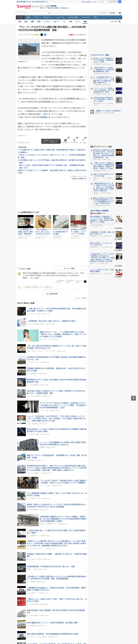Click the マイページ link
This screenshot has width=138, height=644.
[103, 13]
